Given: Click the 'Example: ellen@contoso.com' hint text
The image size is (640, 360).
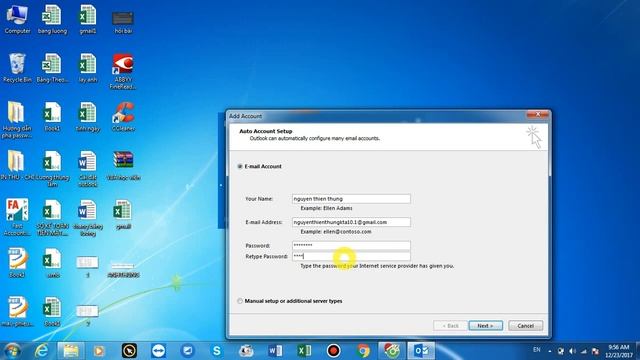Looking at the screenshot, I should 336,232.
